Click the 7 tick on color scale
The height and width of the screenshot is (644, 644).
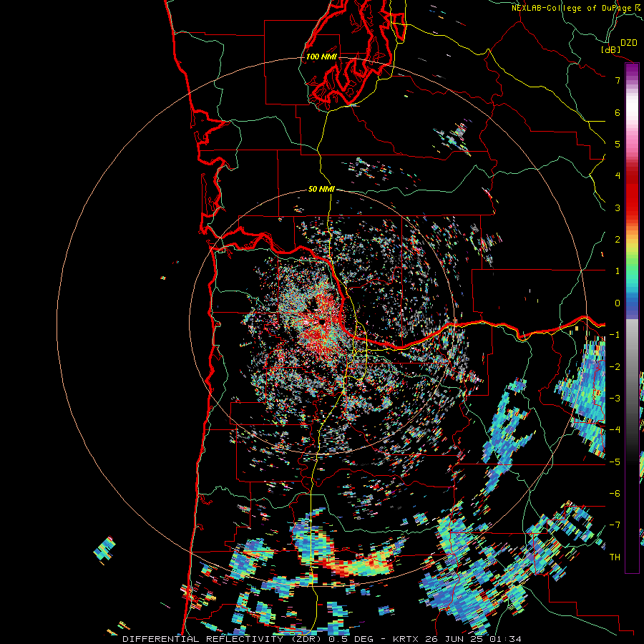618,80
